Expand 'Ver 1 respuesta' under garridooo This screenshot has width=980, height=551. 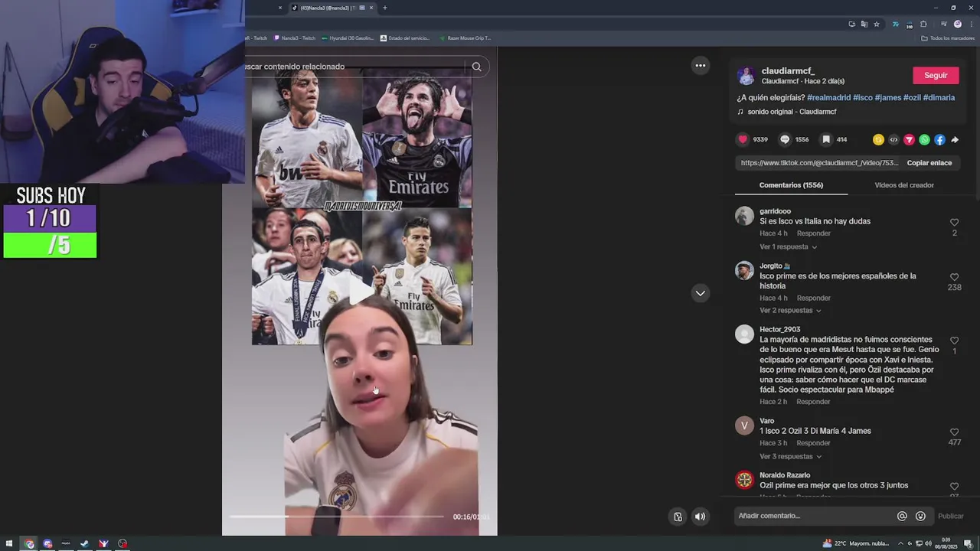pyautogui.click(x=788, y=247)
